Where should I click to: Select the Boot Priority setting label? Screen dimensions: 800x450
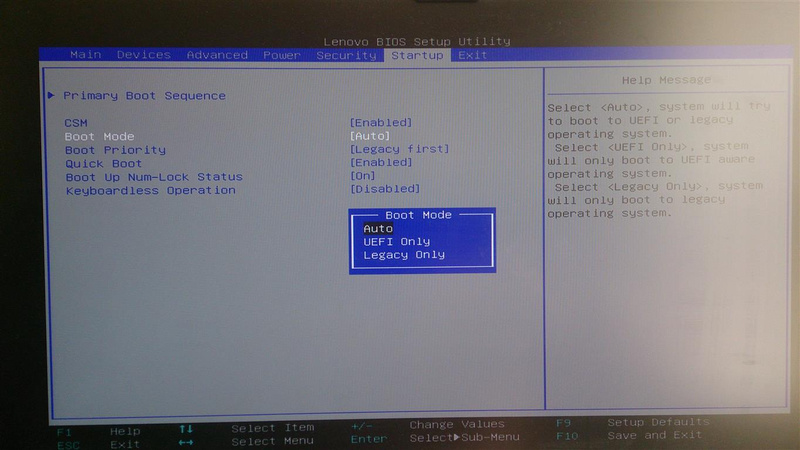pyautogui.click(x=115, y=150)
